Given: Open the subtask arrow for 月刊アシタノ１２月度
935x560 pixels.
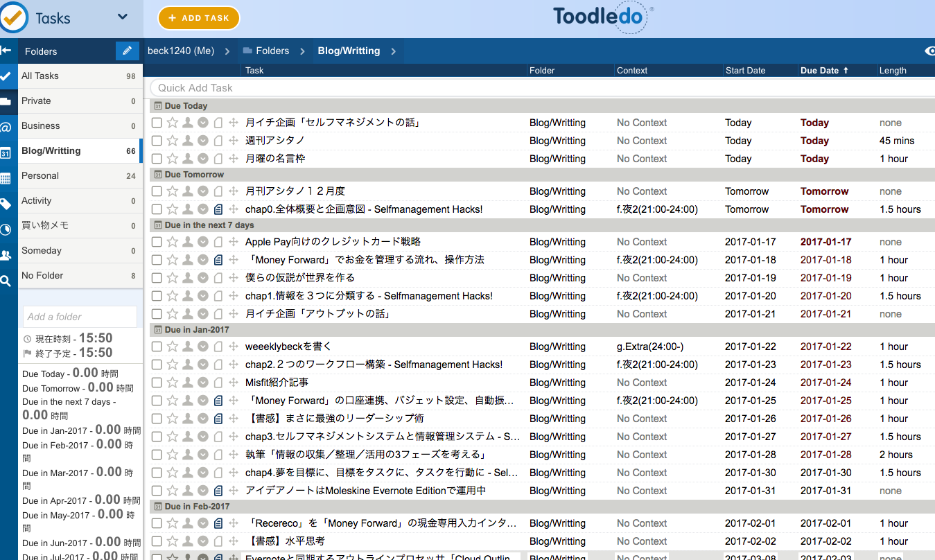Looking at the screenshot, I should 234,191.
